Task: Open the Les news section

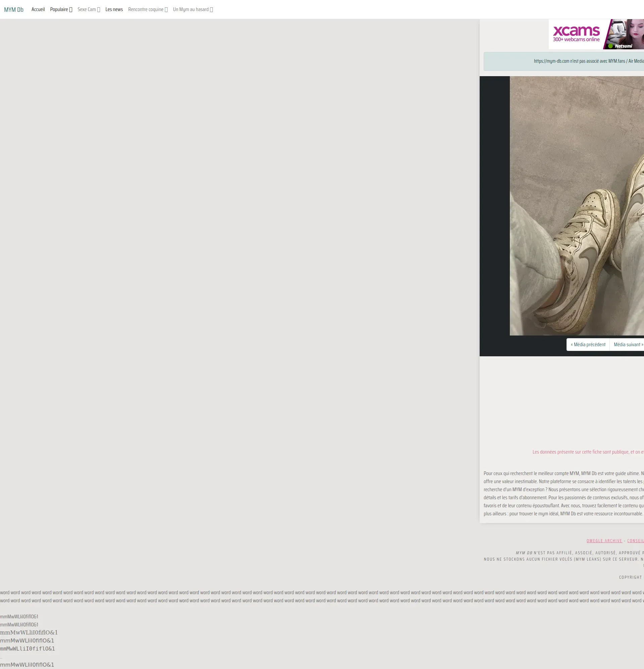Action: click(x=114, y=9)
